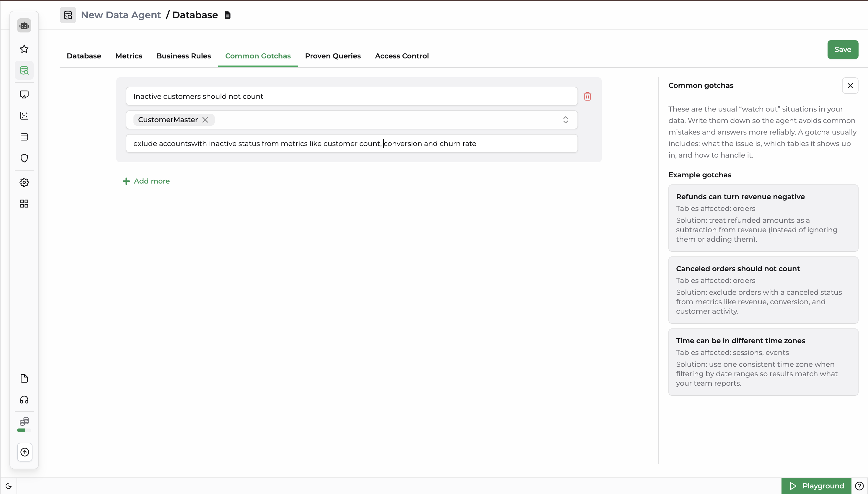Switch to the Metrics tab
This screenshot has width=868, height=494.
click(x=129, y=56)
